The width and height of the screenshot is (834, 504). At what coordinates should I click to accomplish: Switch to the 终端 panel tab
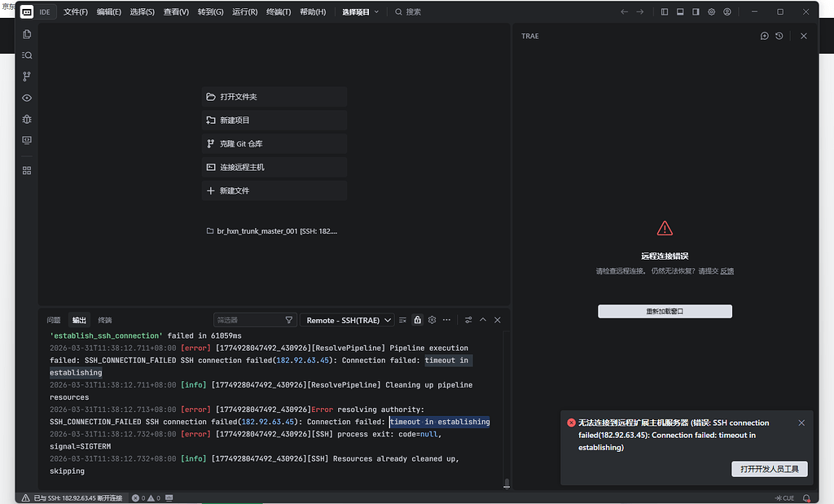pos(105,320)
